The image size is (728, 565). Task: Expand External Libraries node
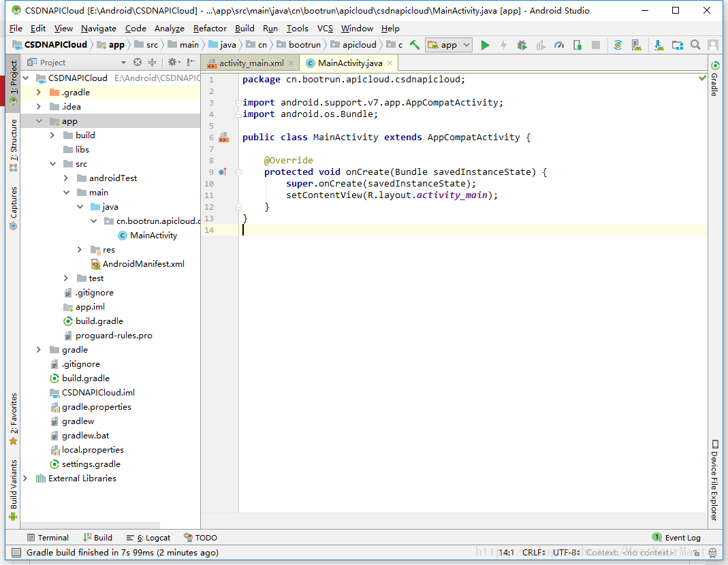click(25, 478)
